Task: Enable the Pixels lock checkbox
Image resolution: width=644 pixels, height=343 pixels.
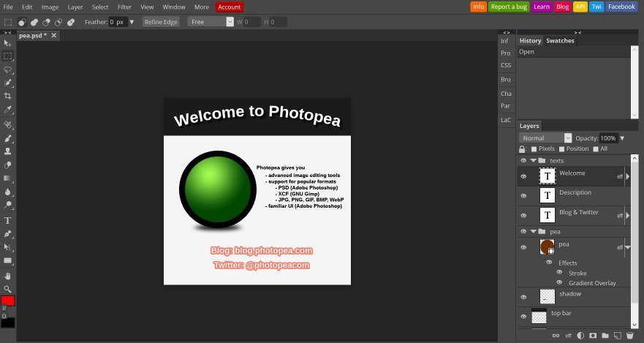Action: click(534, 149)
